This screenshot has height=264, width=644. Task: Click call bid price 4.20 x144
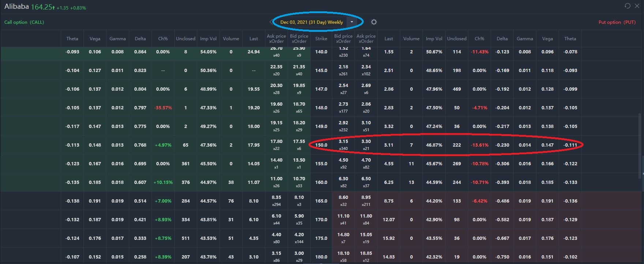pyautogui.click(x=299, y=238)
